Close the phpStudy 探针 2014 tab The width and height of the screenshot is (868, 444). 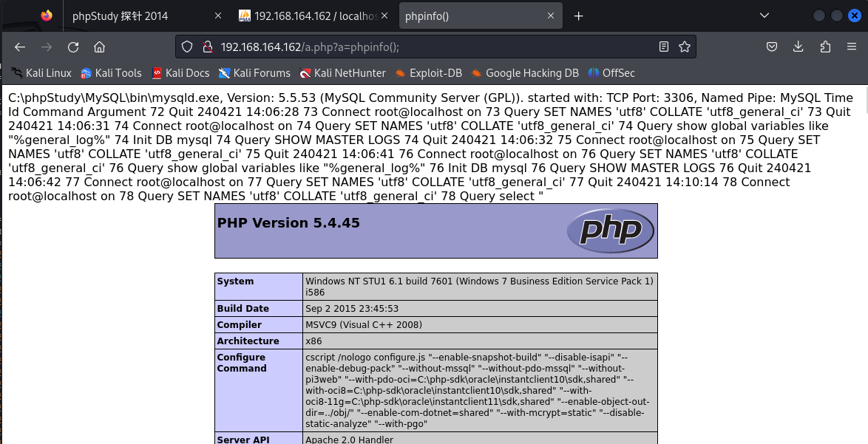[x=218, y=16]
